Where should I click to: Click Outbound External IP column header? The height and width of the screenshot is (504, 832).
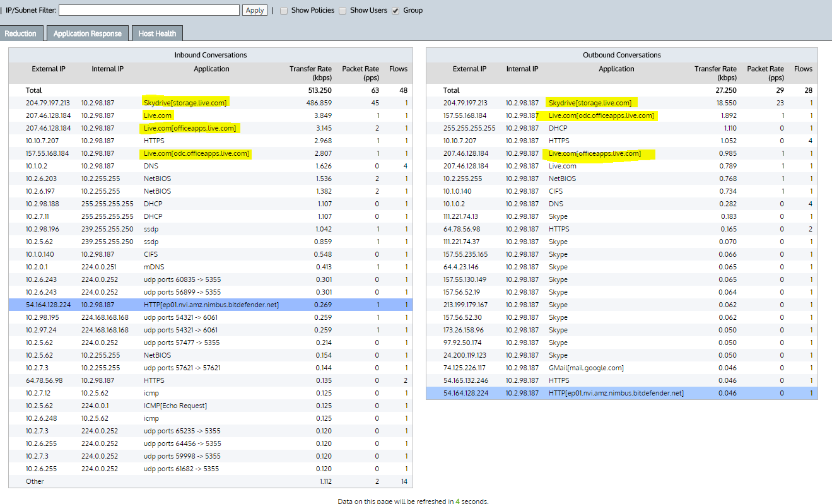pyautogui.click(x=470, y=69)
